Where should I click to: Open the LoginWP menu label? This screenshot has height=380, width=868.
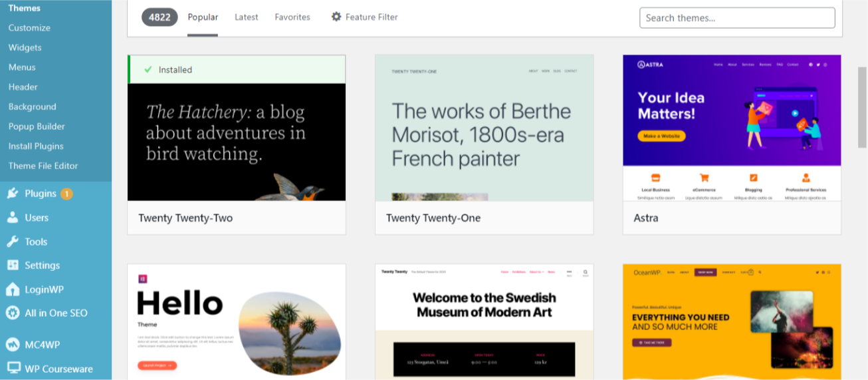[x=45, y=289]
